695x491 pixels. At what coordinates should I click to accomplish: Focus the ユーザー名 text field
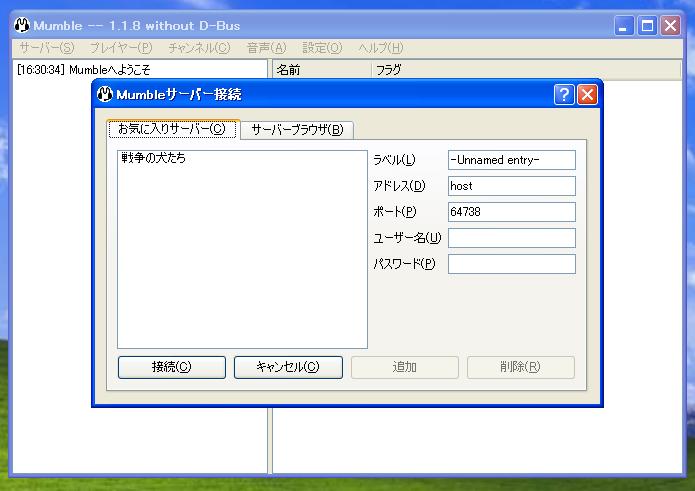pos(511,238)
